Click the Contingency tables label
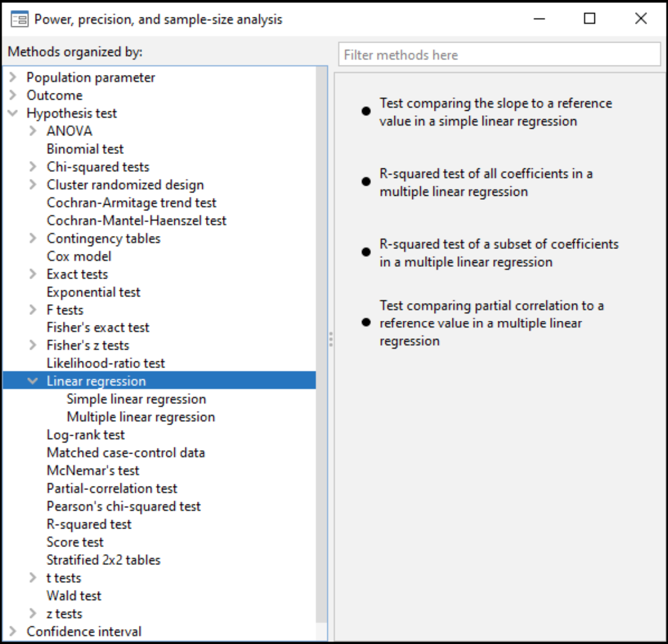The width and height of the screenshot is (668, 644). (x=103, y=238)
